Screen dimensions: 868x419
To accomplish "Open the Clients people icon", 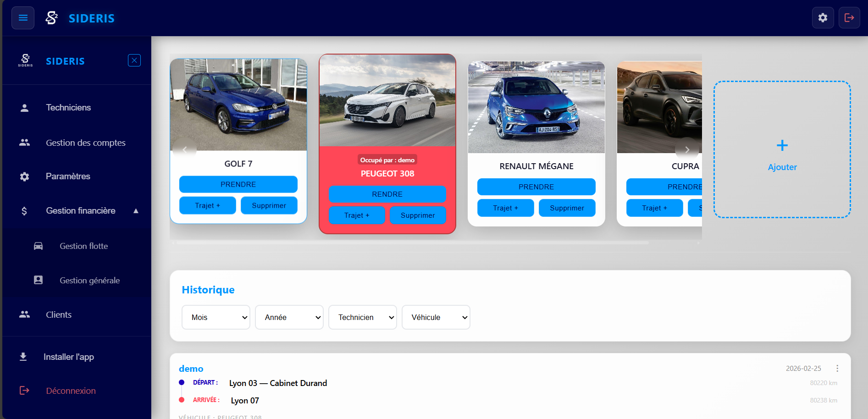I will click(24, 314).
